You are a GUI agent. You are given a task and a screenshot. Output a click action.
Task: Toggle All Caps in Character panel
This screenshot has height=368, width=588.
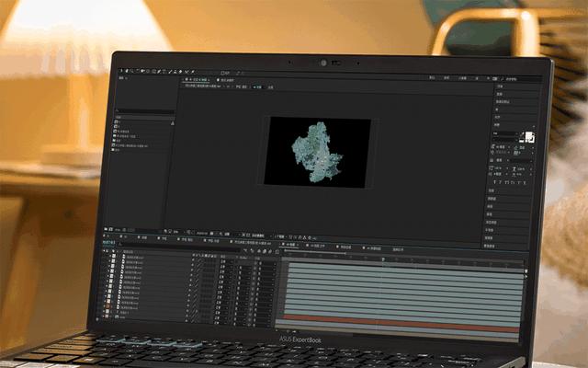[x=506, y=183]
